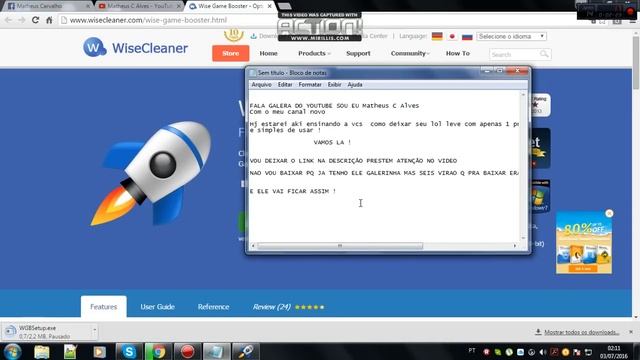Open the media player taskbar icon

click(99, 352)
